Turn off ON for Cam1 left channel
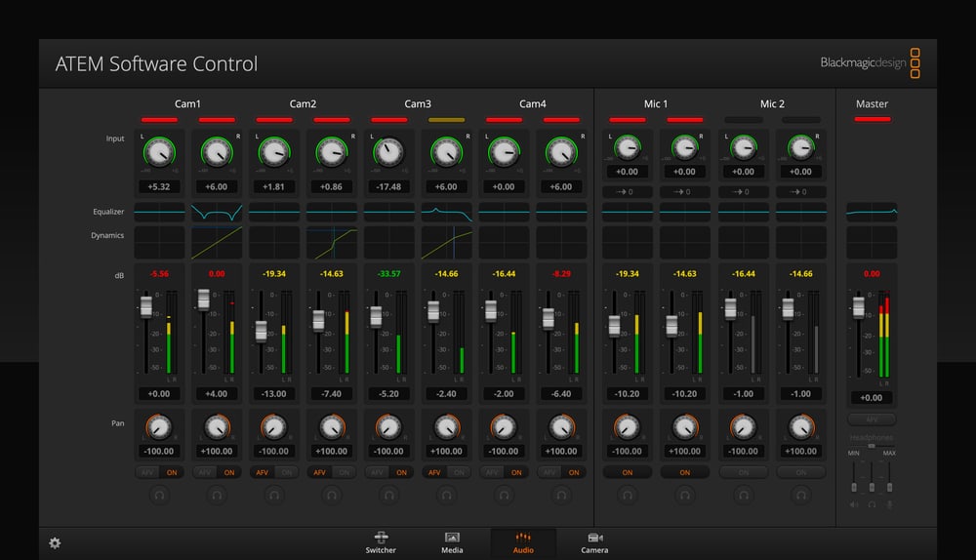The image size is (976, 560). pos(172,472)
